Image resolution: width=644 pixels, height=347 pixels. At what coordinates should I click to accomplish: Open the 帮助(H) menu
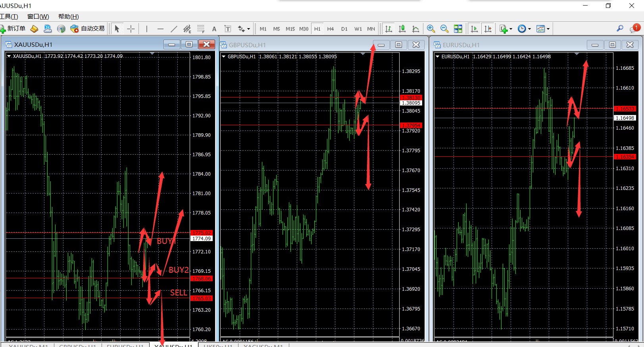pos(68,16)
